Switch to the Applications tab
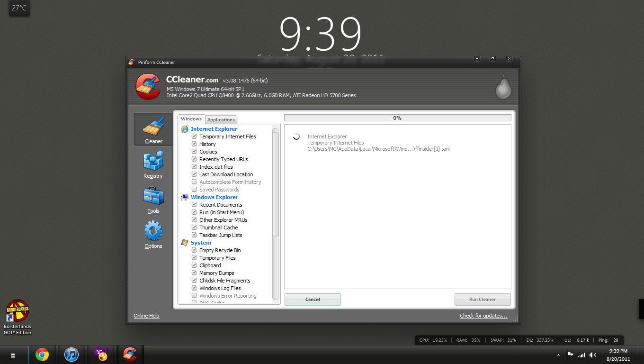 click(221, 119)
